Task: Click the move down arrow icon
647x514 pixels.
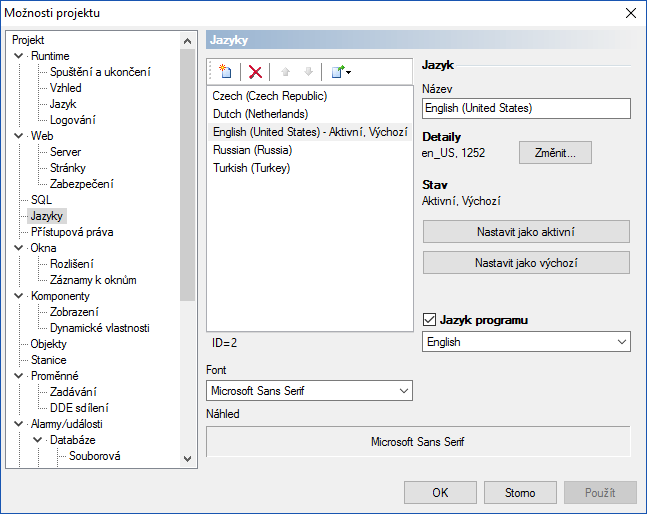Action: (x=308, y=72)
